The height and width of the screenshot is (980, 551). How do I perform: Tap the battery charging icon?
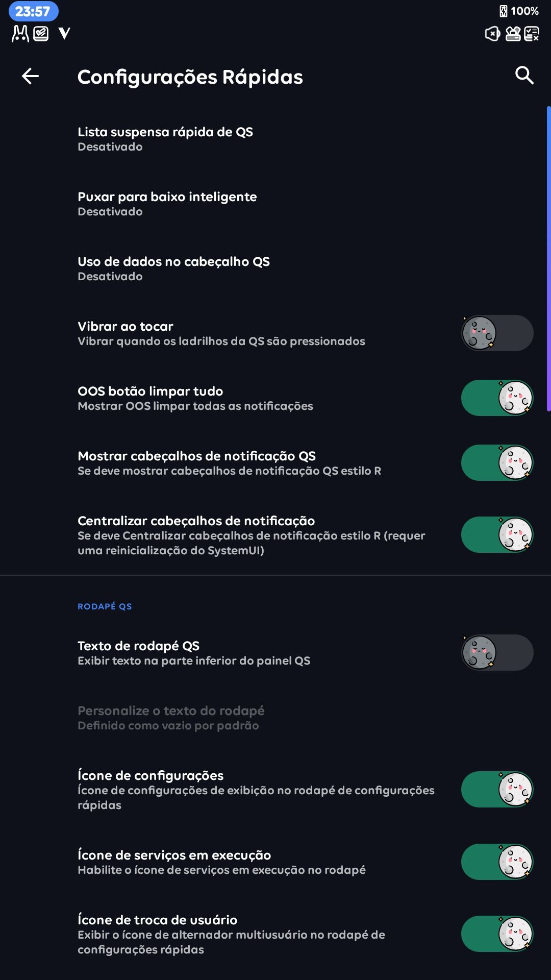click(503, 11)
